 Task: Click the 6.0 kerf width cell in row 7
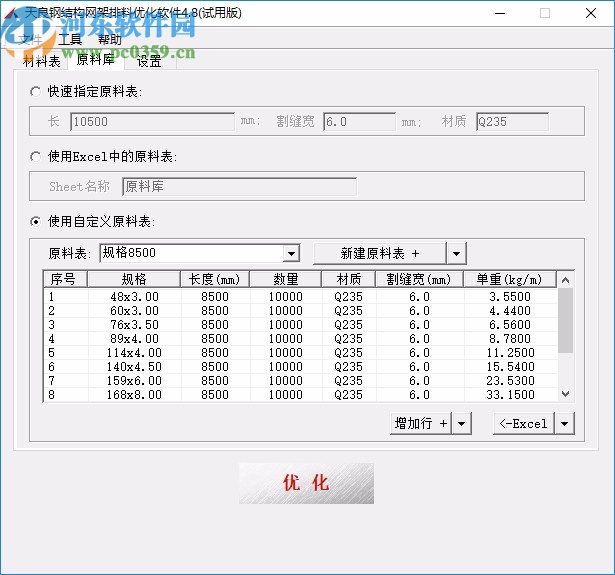coord(419,380)
